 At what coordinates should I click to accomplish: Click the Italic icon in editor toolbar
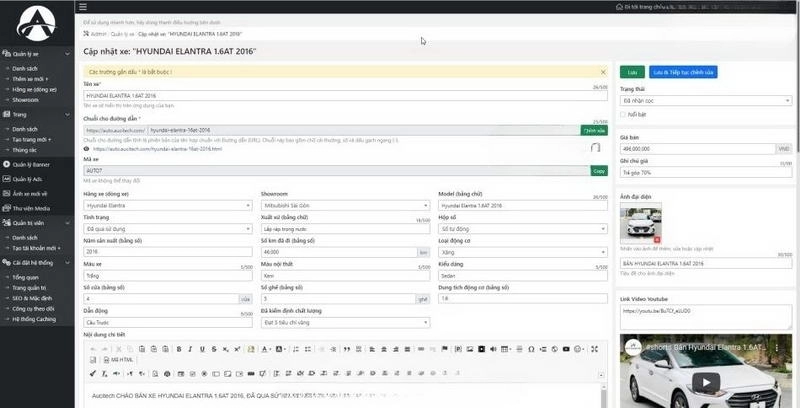click(x=187, y=349)
